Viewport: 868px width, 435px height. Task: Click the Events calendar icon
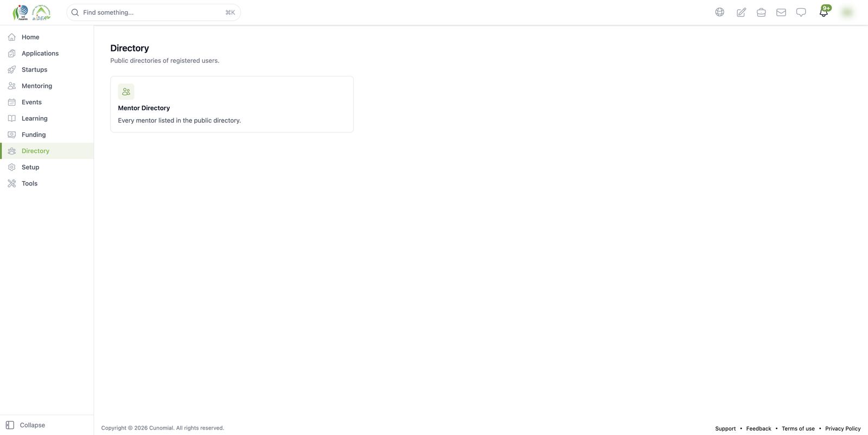point(11,102)
